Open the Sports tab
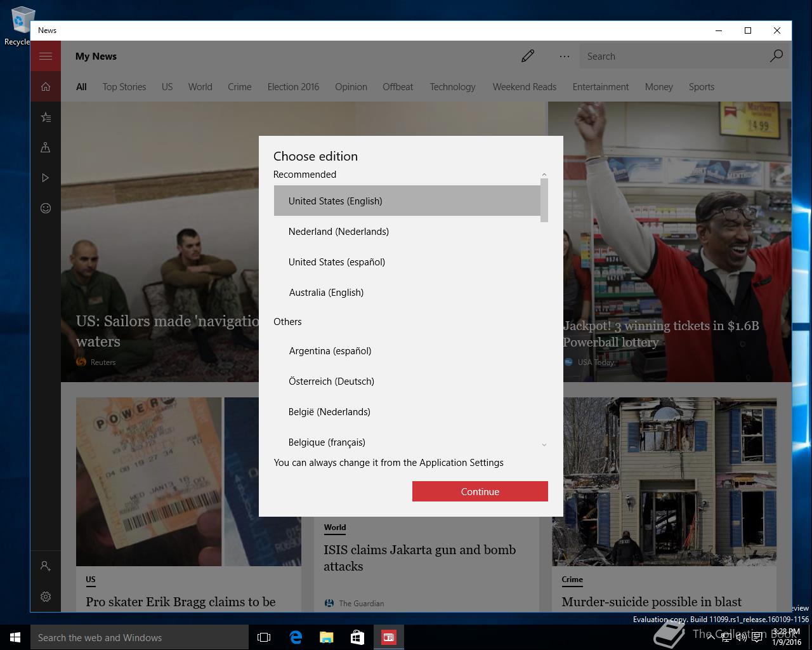This screenshot has width=812, height=650. [x=702, y=87]
